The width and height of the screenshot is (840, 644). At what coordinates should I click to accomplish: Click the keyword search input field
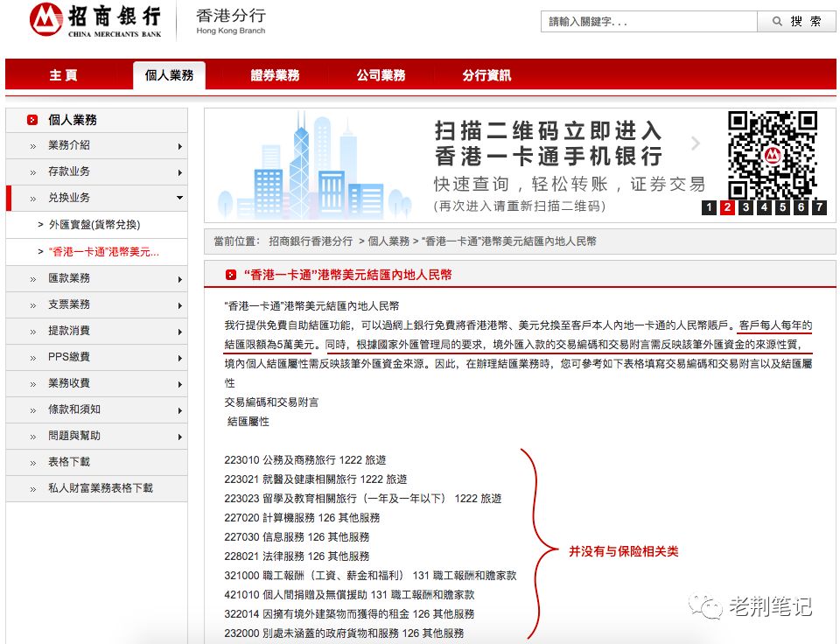point(647,22)
